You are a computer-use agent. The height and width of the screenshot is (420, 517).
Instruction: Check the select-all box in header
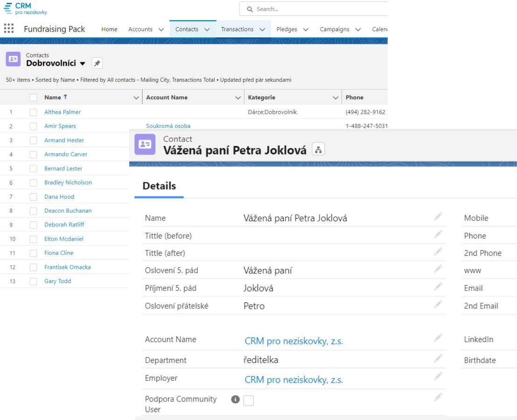pos(33,98)
